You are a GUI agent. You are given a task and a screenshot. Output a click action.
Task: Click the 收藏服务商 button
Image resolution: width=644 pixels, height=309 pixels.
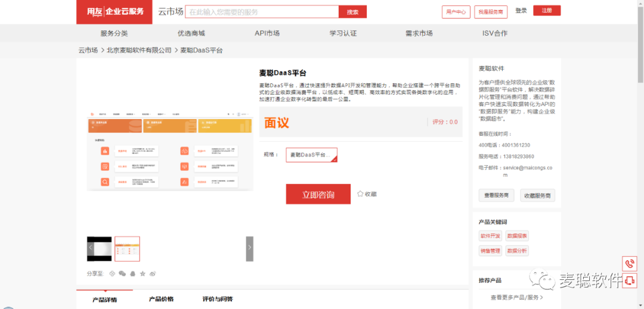click(537, 195)
